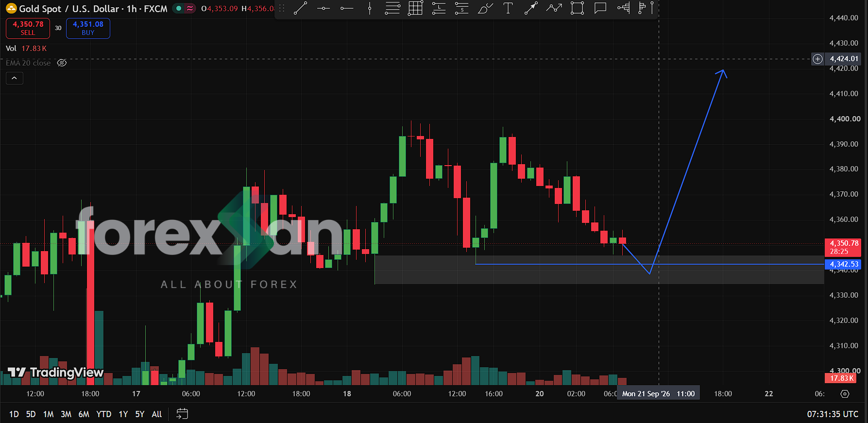Click the BUY 4,351.08 button

[x=88, y=28]
